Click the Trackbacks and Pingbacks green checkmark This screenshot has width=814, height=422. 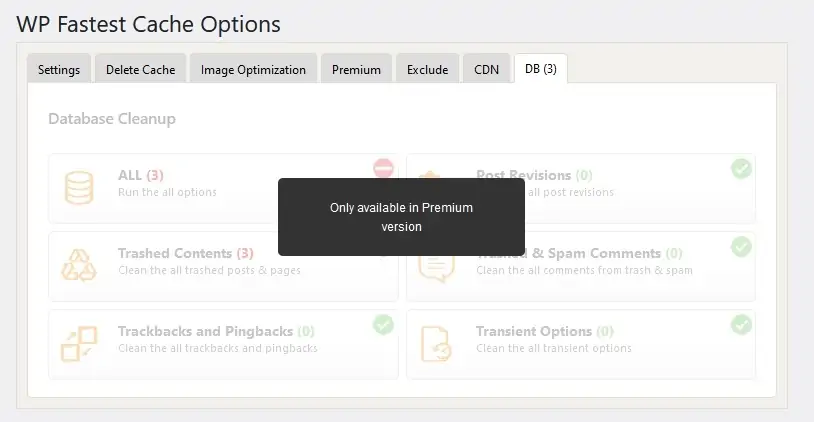coord(383,324)
